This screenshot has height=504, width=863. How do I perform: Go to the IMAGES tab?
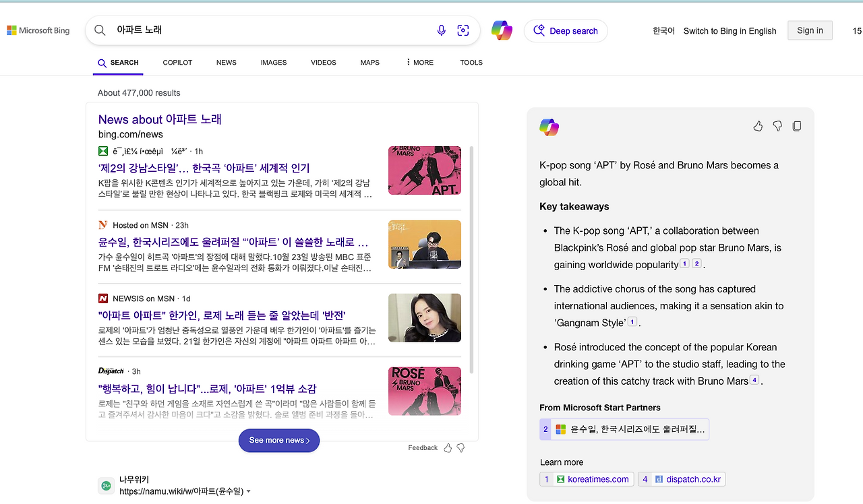point(274,63)
